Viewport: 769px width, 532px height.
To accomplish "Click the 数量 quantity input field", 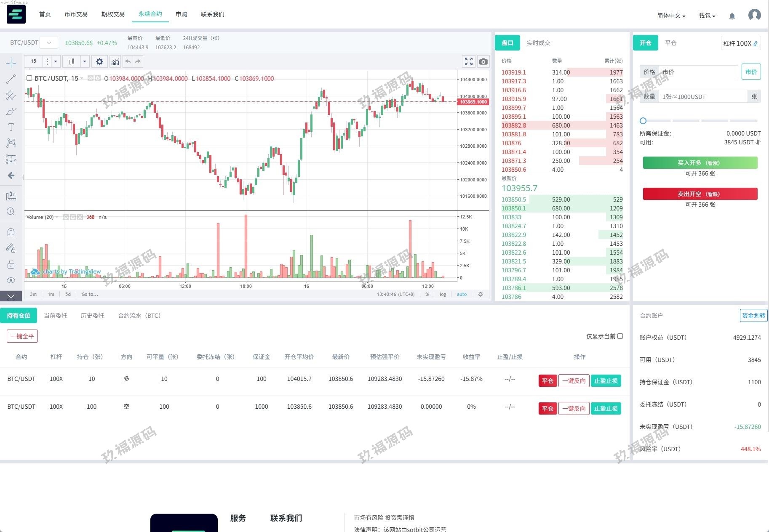I will pos(702,96).
